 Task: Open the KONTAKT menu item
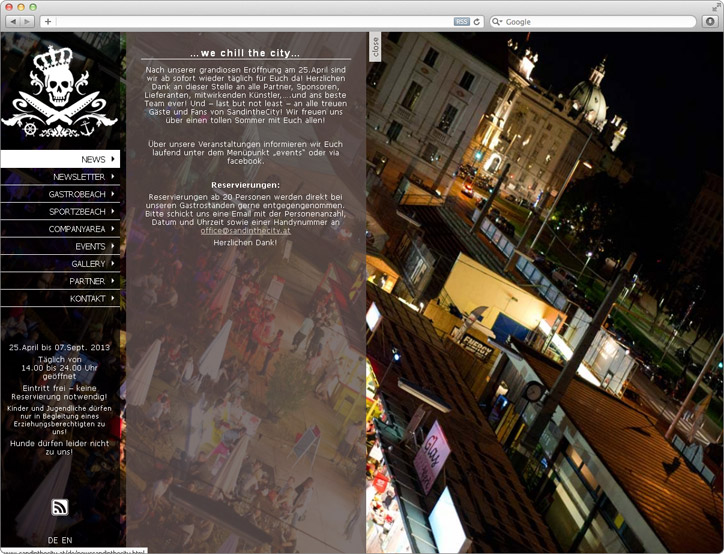coord(60,298)
